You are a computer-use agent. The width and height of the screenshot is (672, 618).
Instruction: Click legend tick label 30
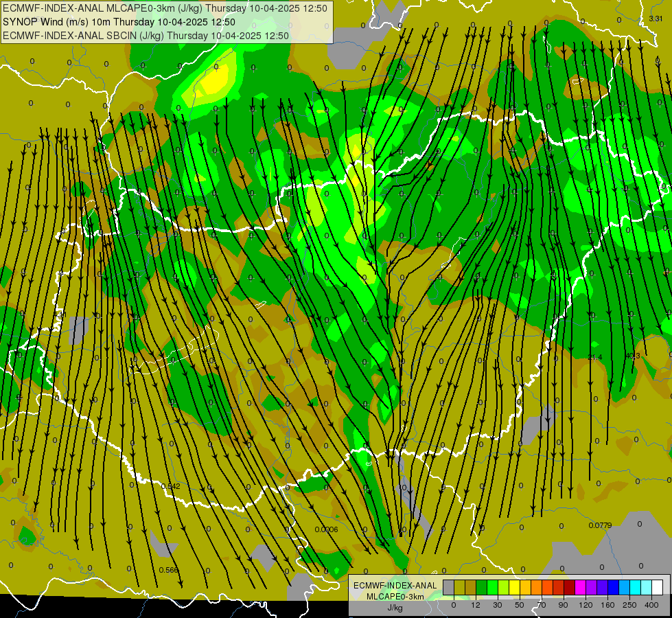498,605
